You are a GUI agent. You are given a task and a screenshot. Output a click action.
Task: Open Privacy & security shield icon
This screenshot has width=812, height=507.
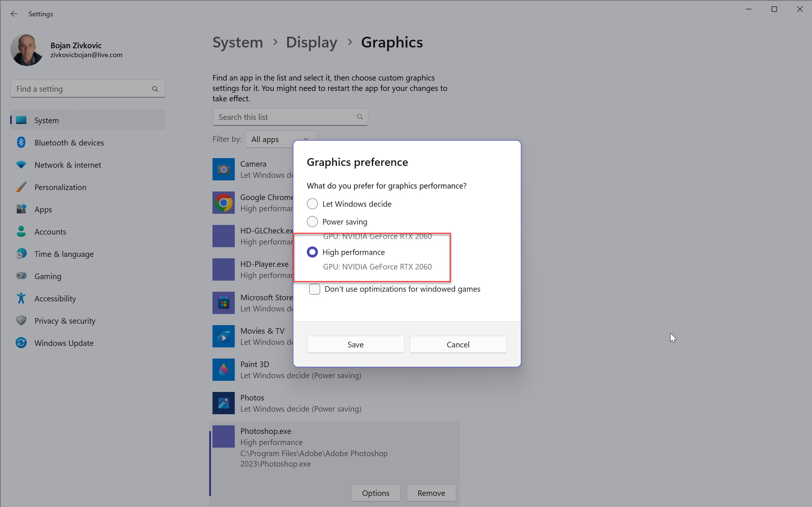[21, 320]
